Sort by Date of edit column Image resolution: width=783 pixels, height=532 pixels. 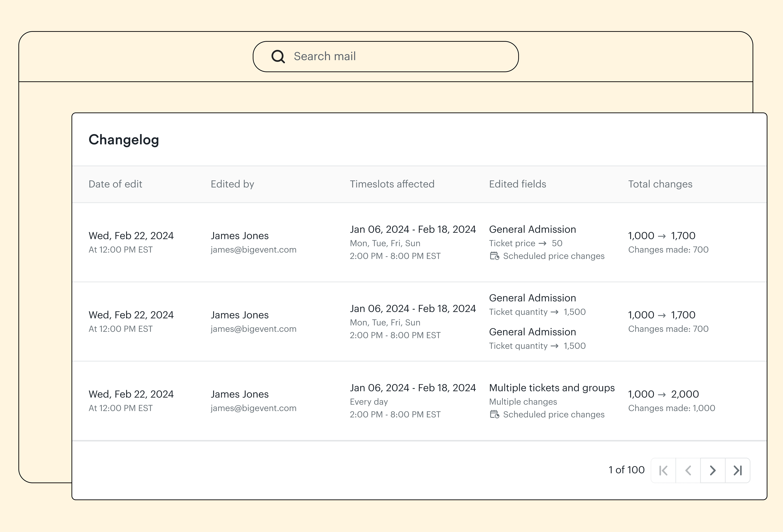click(115, 184)
